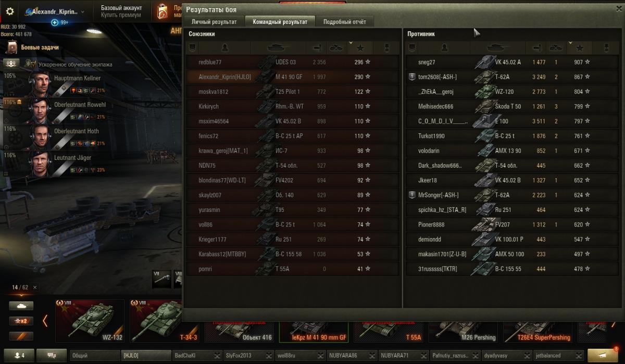Open the chat channels icon
Viewport: 625px width, 364px height.
tap(52, 355)
